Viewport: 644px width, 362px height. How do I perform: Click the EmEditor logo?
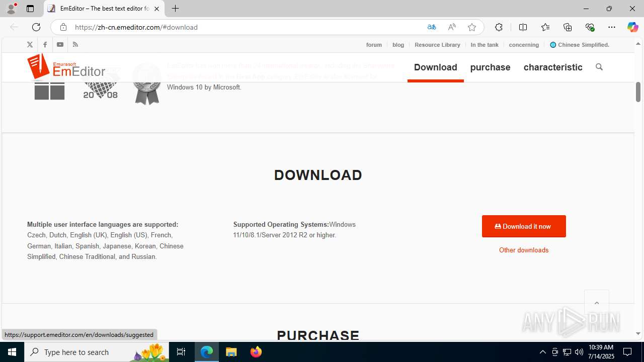pos(66,67)
